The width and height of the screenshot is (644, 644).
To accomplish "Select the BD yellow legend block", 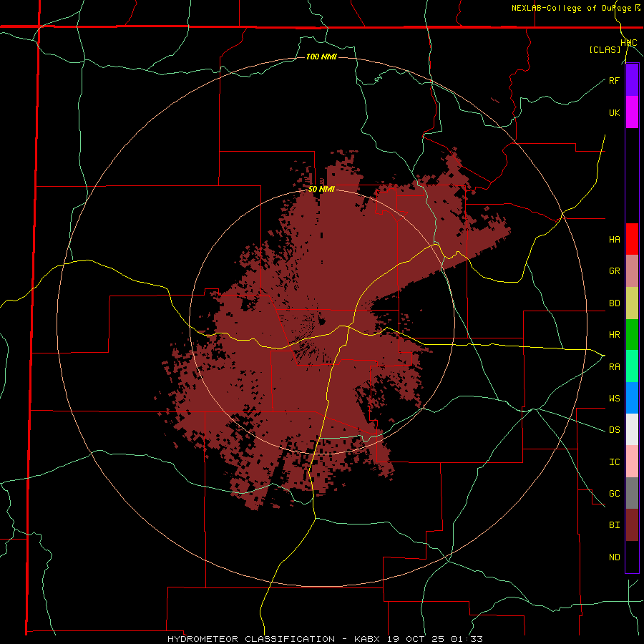I will pos(632,303).
